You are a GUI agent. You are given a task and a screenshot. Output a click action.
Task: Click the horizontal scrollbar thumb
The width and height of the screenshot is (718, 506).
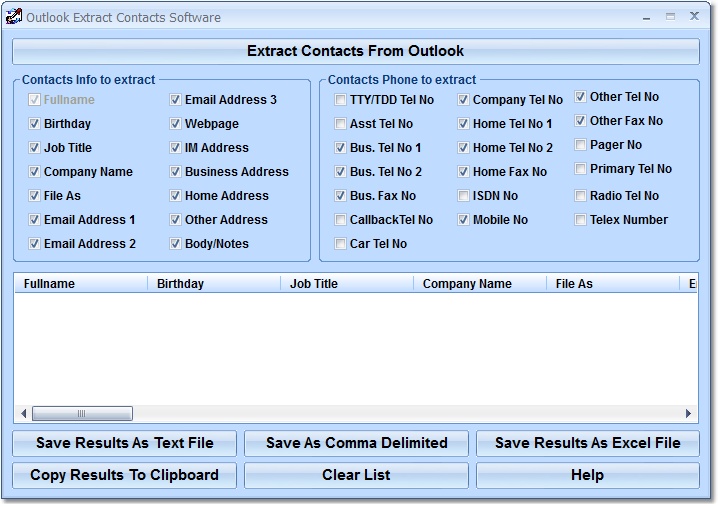82,414
